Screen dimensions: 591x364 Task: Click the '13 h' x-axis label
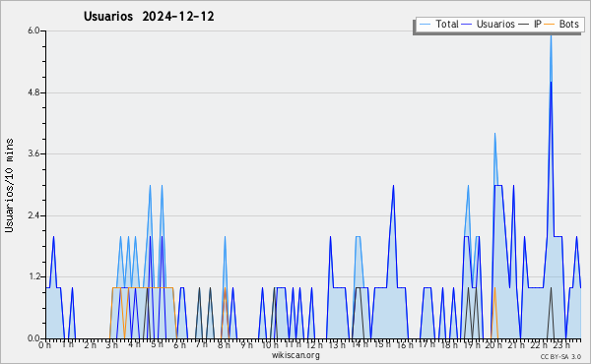337,344
